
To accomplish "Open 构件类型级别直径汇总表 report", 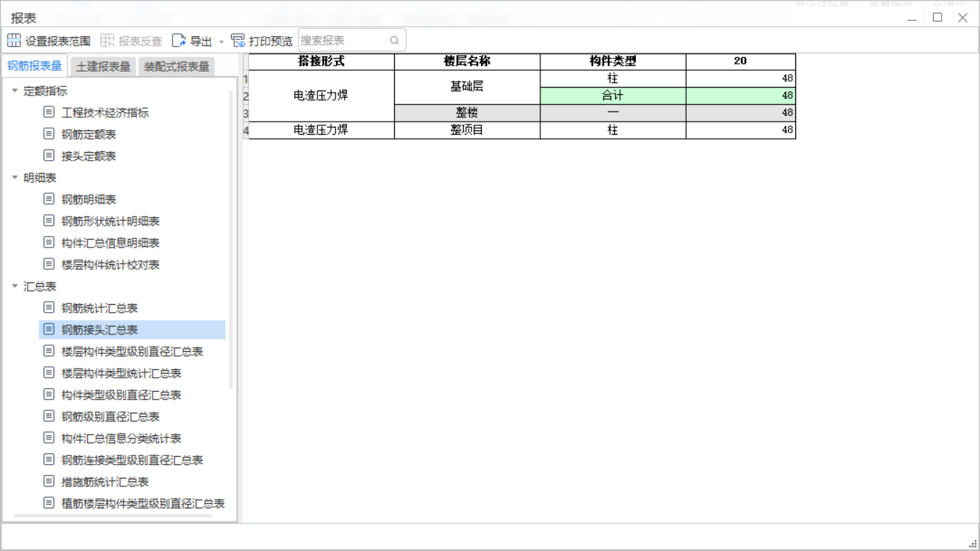I will pyautogui.click(x=122, y=395).
